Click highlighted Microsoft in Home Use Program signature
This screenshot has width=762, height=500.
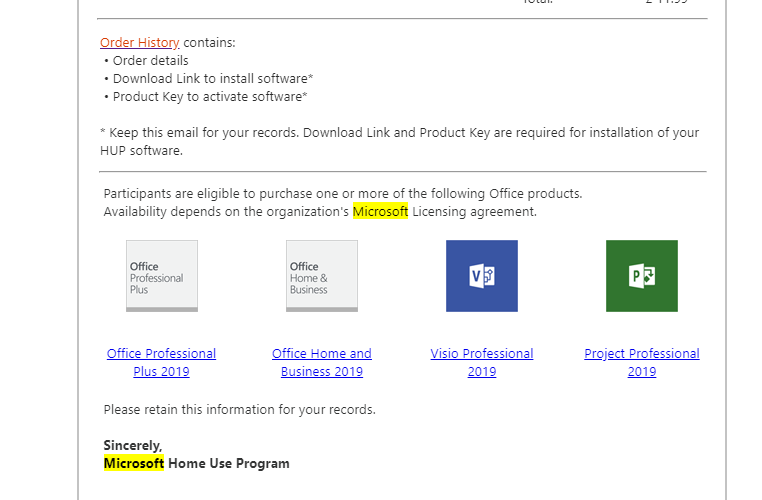(134, 463)
